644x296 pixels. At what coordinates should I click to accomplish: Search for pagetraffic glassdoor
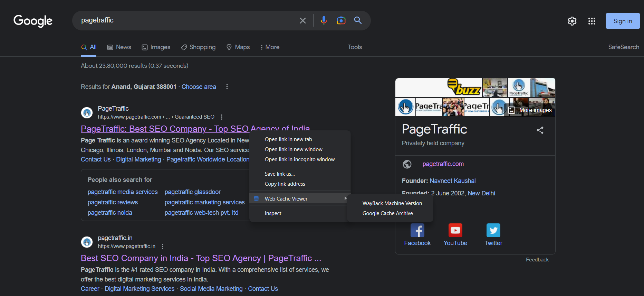pos(193,192)
